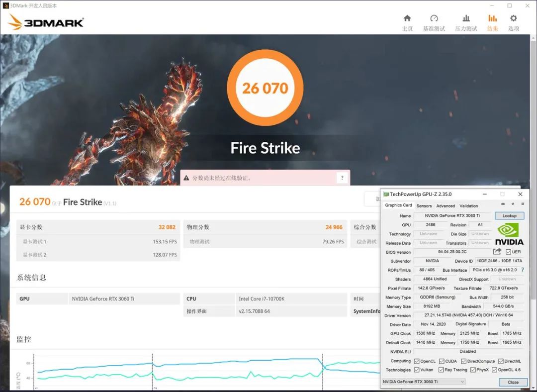Click the GPU-Z Name field value
This screenshot has height=392, width=537.
[452, 215]
